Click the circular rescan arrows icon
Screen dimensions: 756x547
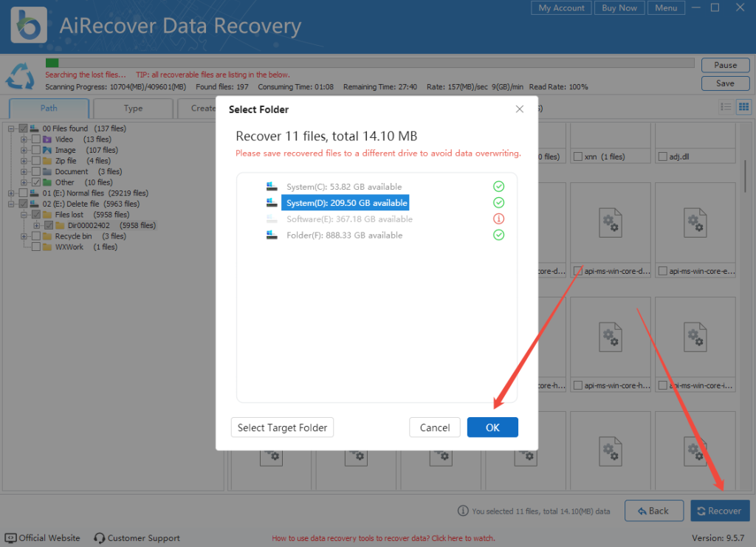[x=20, y=76]
